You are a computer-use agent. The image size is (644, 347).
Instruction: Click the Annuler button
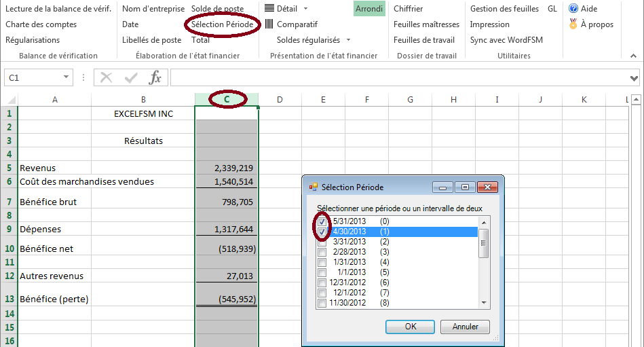(x=465, y=327)
